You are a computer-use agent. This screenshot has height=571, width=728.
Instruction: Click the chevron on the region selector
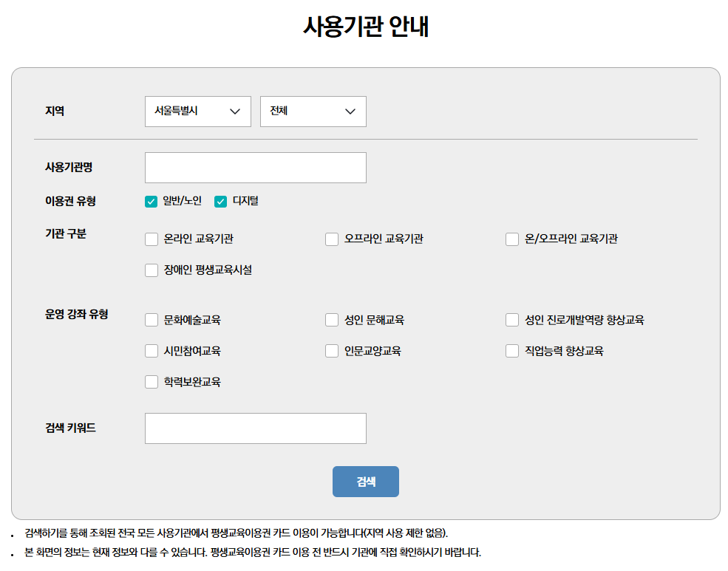(237, 111)
